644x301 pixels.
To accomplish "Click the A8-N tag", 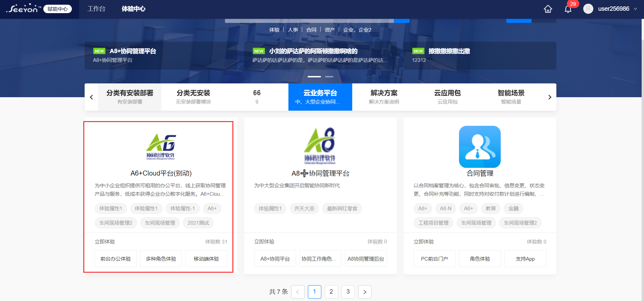I will click(x=446, y=209).
